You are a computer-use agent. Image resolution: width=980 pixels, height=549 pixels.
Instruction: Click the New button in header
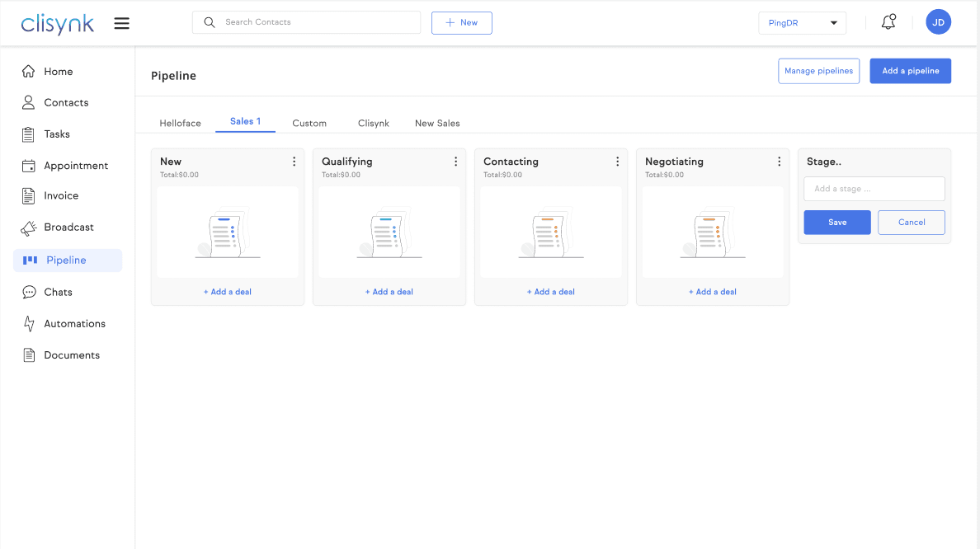tap(461, 23)
